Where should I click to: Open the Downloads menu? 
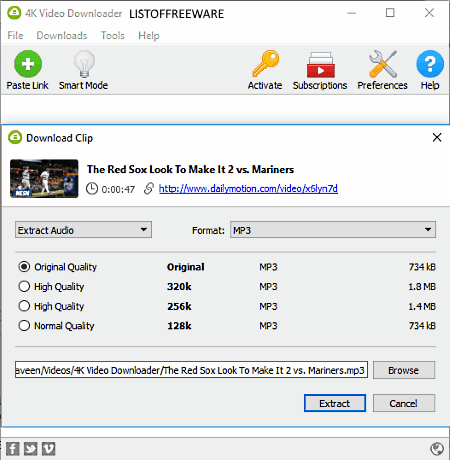click(x=62, y=35)
